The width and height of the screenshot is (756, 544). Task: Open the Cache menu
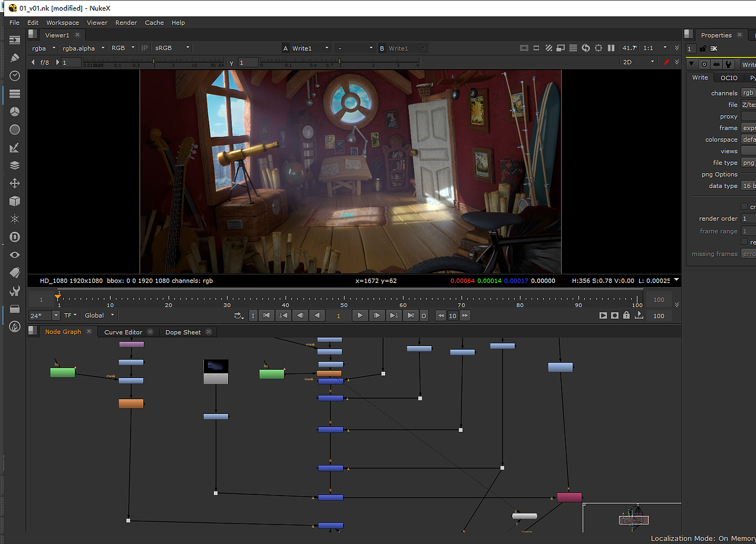pos(154,22)
